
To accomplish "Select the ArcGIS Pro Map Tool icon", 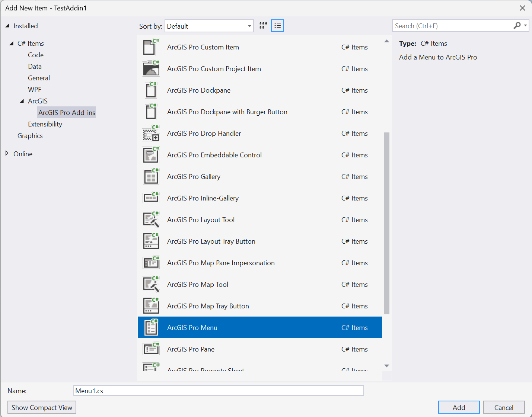I will tap(151, 284).
